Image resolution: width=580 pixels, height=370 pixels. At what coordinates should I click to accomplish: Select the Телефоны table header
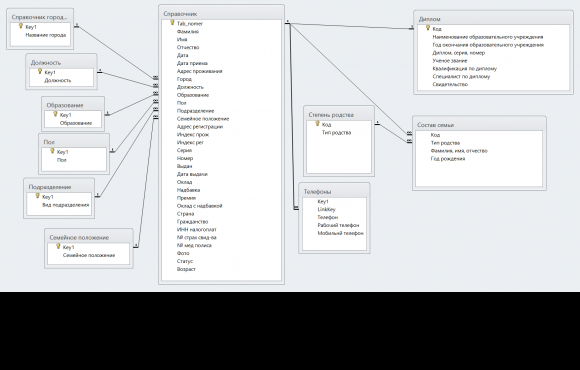pos(334,192)
